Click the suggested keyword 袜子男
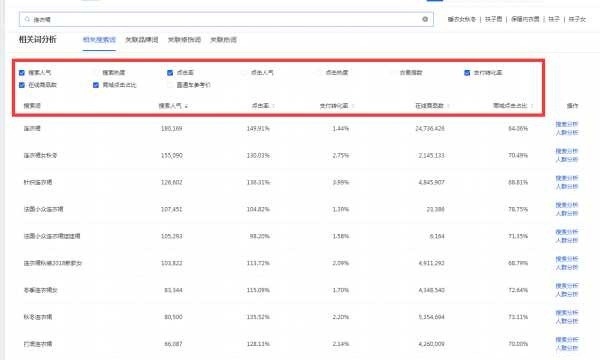Image resolution: width=600 pixels, height=360 pixels. pos(493,19)
